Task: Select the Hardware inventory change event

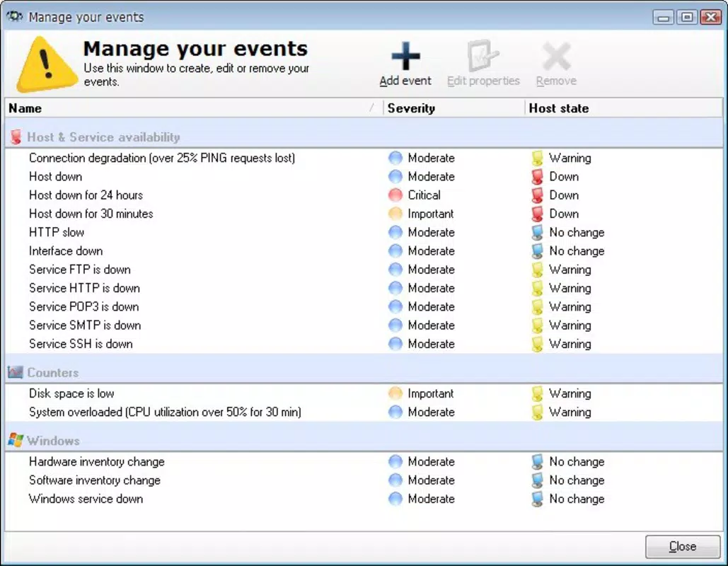Action: click(x=364, y=461)
